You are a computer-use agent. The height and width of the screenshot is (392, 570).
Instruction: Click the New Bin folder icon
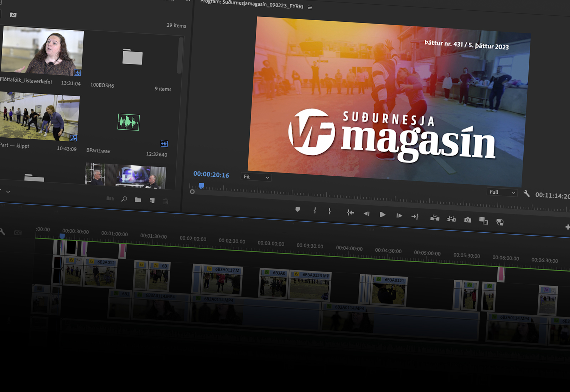[x=138, y=200]
